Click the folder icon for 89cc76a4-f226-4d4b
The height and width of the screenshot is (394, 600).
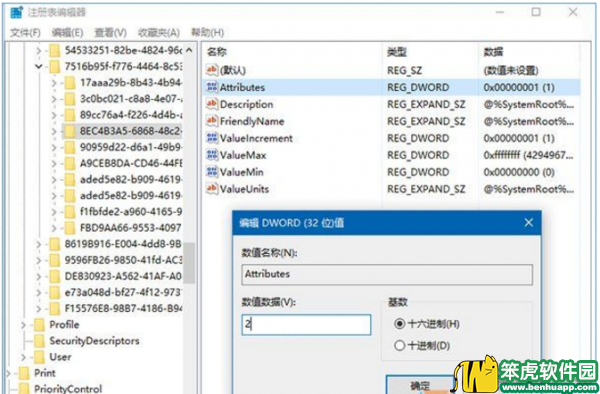coord(70,115)
